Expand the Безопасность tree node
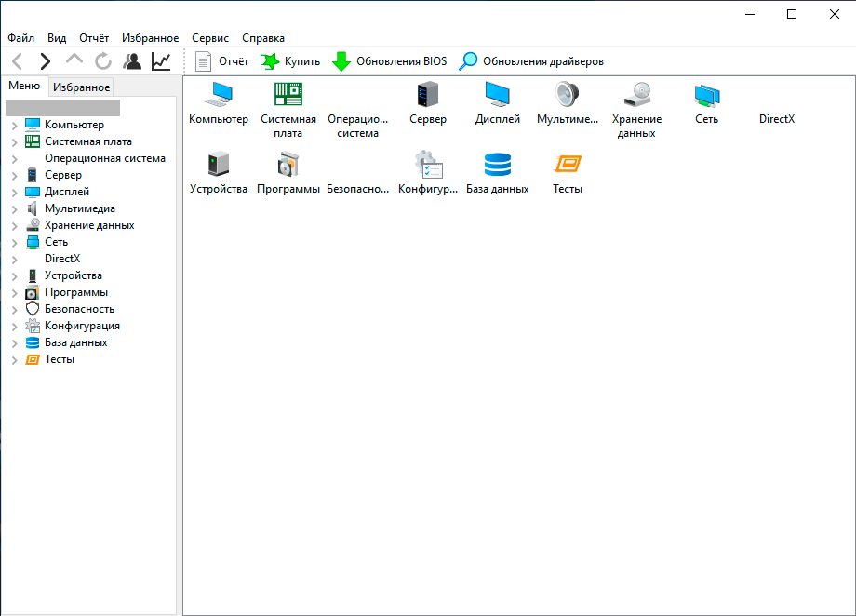This screenshot has height=616, width=856. [15, 309]
